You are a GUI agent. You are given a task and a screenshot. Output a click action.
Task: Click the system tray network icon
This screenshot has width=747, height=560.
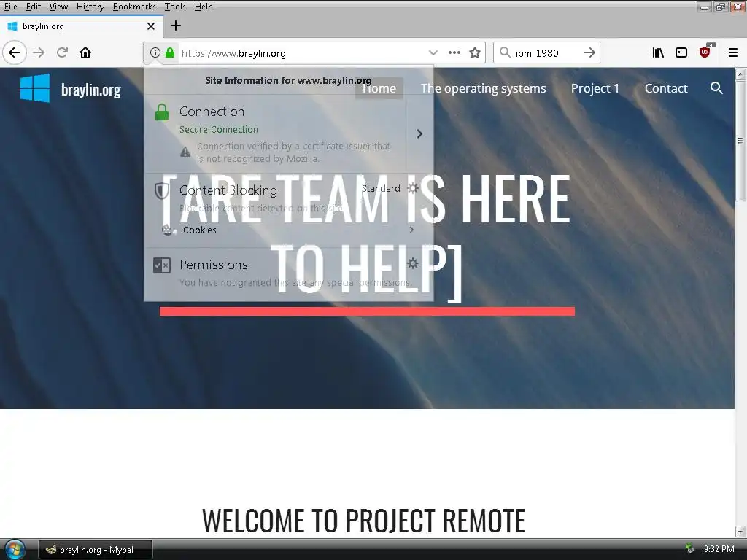pos(690,549)
